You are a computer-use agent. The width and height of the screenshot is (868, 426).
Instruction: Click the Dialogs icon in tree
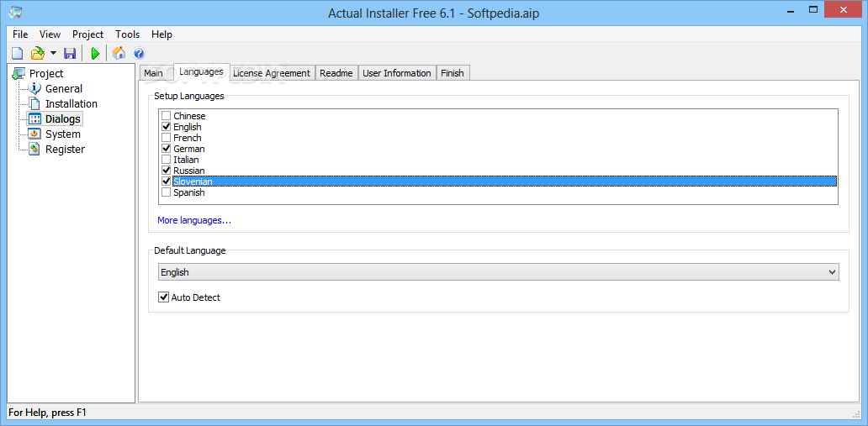point(34,118)
